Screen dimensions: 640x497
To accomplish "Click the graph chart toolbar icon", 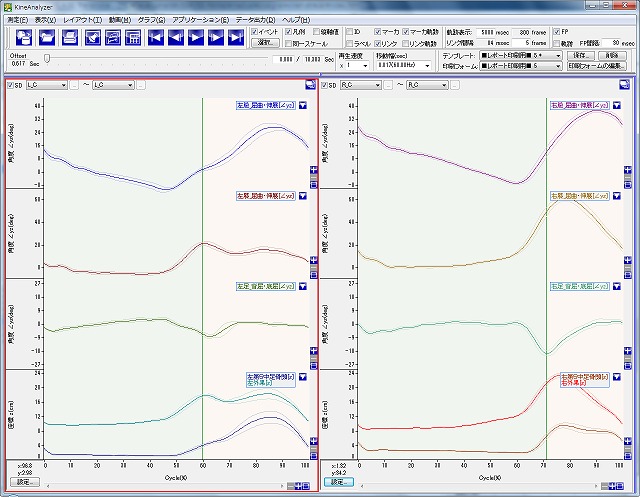I will 113,38.
